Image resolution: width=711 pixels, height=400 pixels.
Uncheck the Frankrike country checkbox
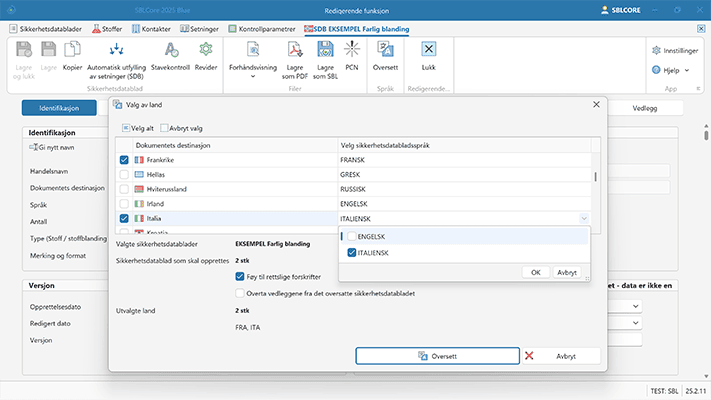pyautogui.click(x=124, y=160)
